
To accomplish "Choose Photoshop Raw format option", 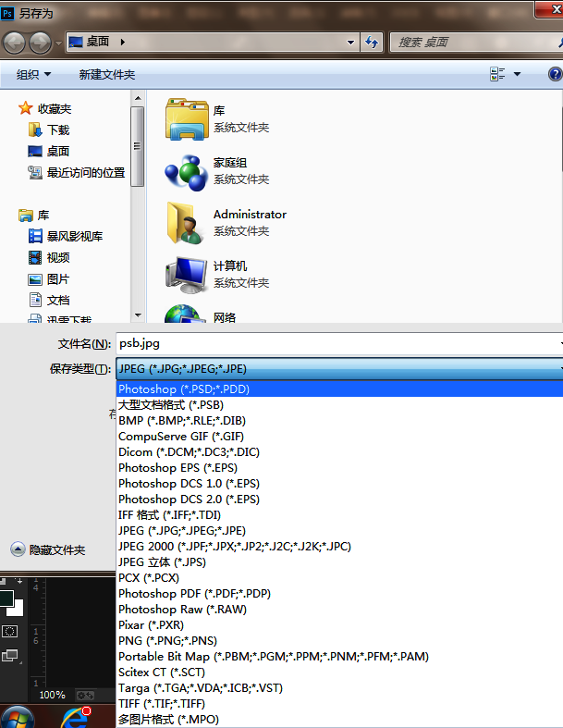I will click(x=339, y=610).
